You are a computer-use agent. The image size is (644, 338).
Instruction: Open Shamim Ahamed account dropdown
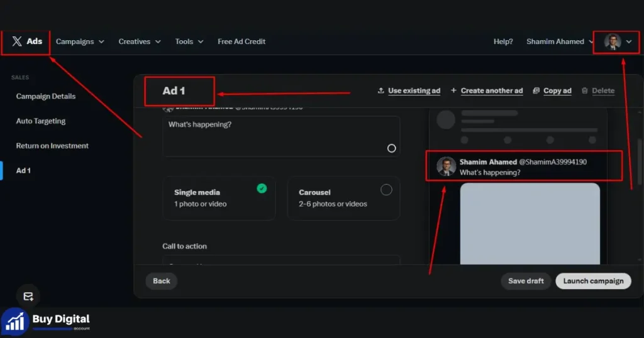pyautogui.click(x=560, y=41)
